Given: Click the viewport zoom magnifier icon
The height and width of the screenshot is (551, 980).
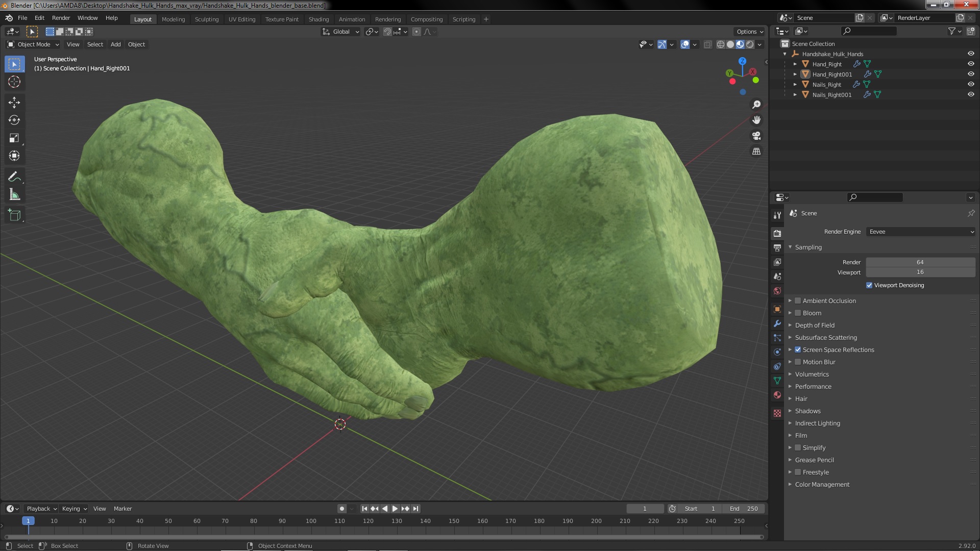Looking at the screenshot, I should (x=756, y=105).
